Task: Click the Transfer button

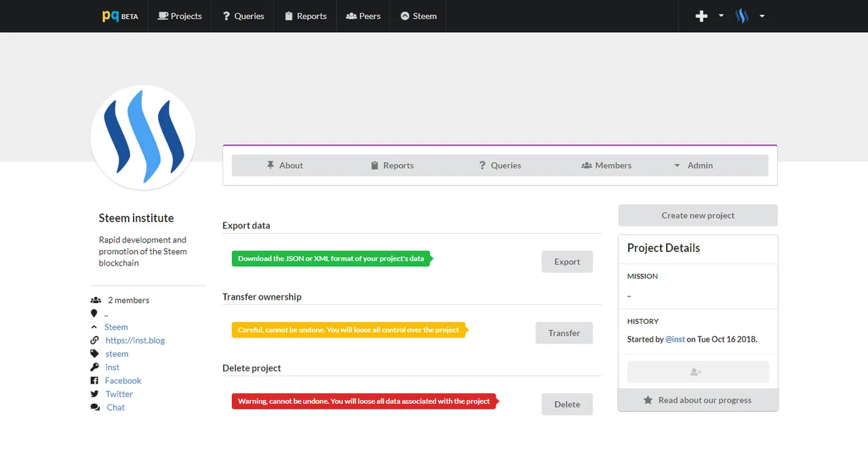Action: tap(564, 333)
